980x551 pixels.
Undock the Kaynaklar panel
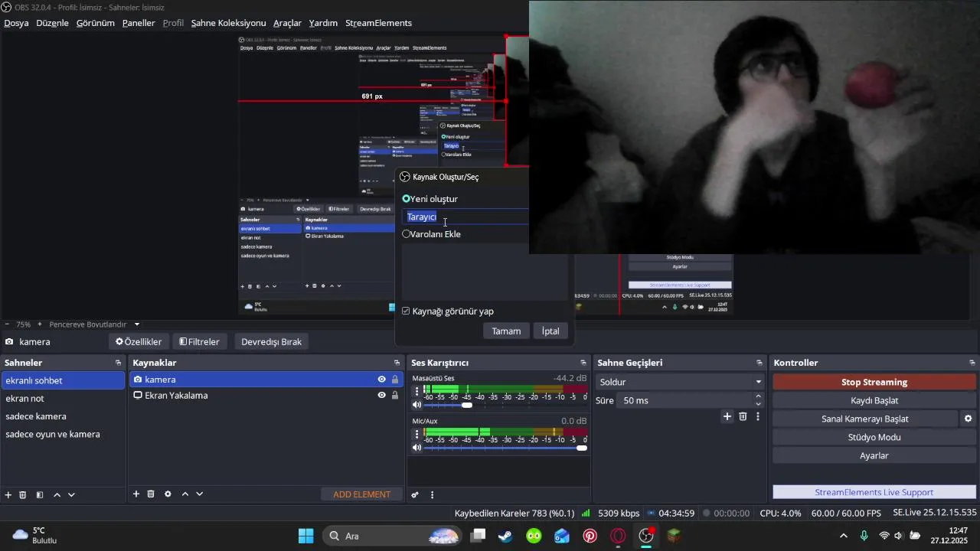click(x=397, y=363)
